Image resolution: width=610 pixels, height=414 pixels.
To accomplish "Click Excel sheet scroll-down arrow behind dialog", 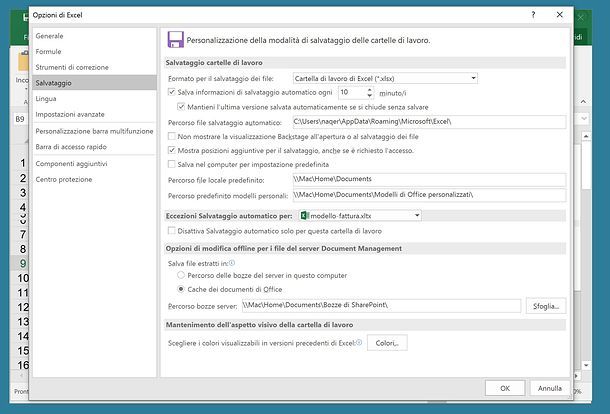I will pyautogui.click(x=586, y=365).
